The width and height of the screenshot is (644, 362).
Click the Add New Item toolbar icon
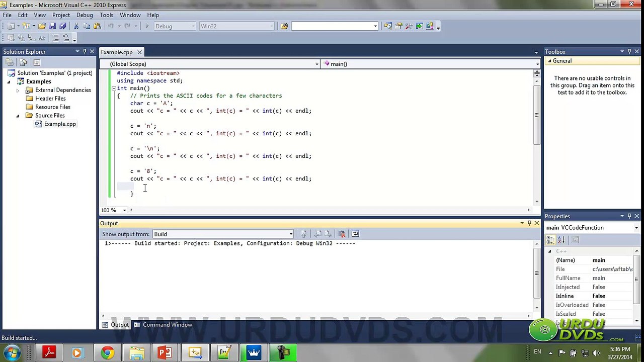coord(26,26)
